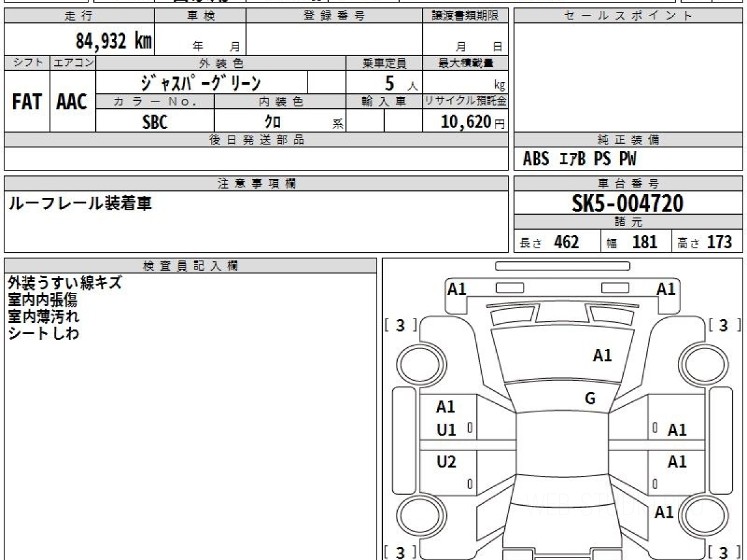Select the 登録番号 header cell

[x=334, y=16]
